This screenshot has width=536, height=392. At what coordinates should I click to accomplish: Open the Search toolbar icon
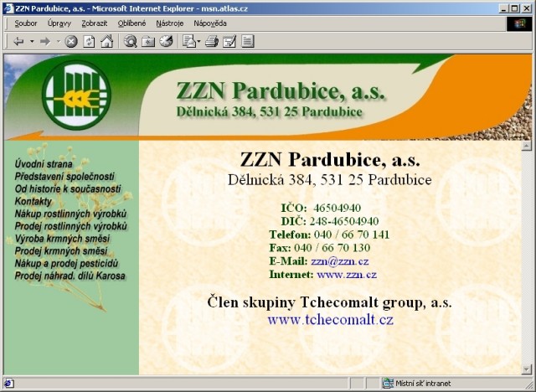click(x=131, y=42)
